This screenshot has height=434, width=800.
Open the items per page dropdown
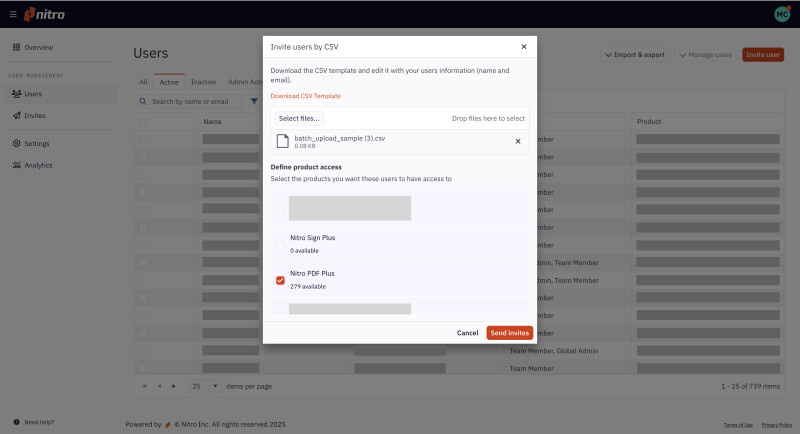tap(203, 386)
